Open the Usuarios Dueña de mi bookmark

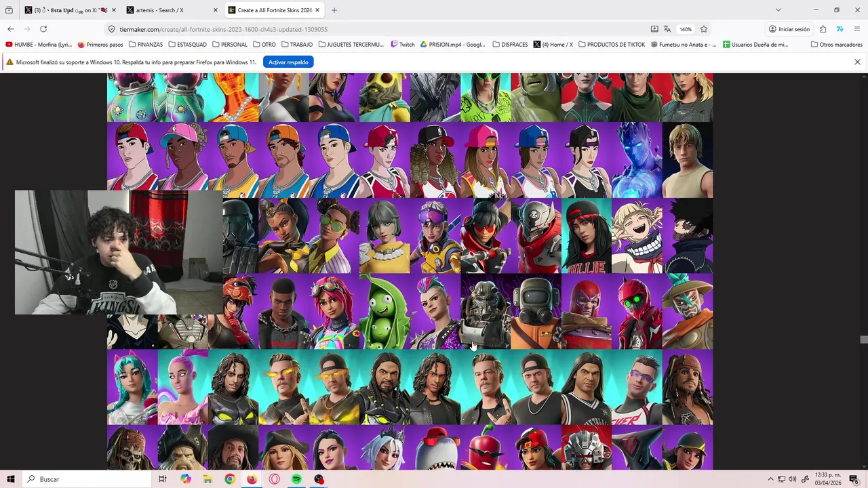pyautogui.click(x=755, y=45)
